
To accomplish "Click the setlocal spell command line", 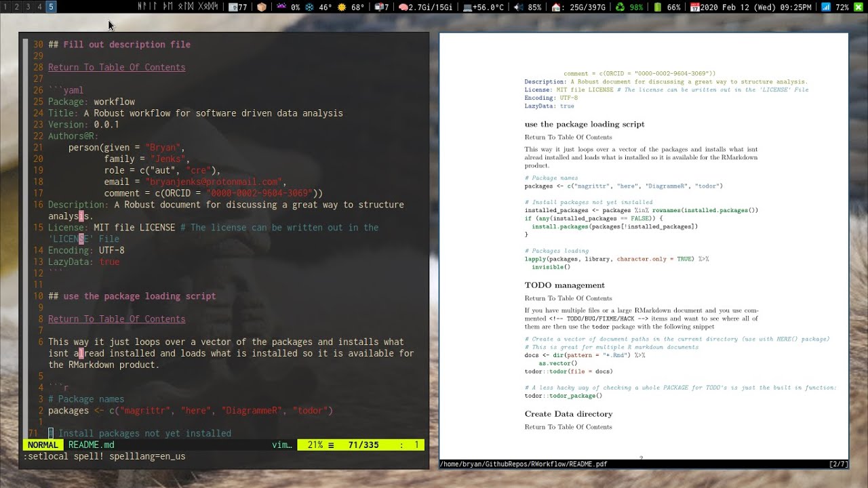I will (104, 457).
